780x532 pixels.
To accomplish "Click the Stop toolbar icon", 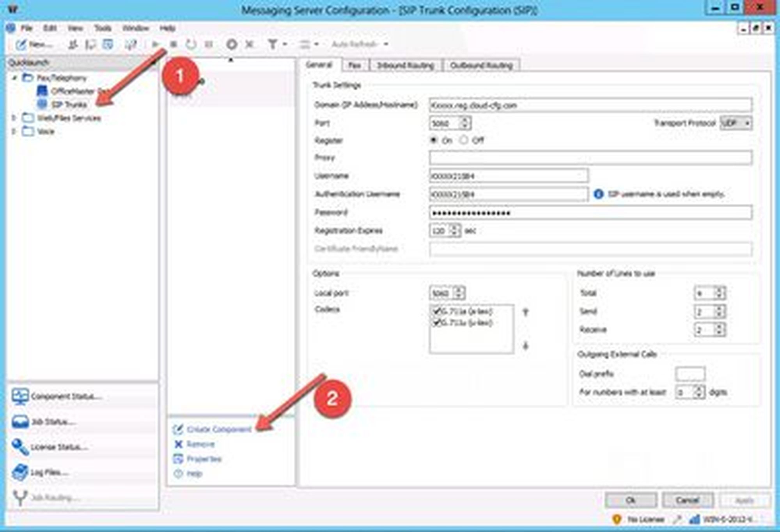I will pyautogui.click(x=174, y=44).
